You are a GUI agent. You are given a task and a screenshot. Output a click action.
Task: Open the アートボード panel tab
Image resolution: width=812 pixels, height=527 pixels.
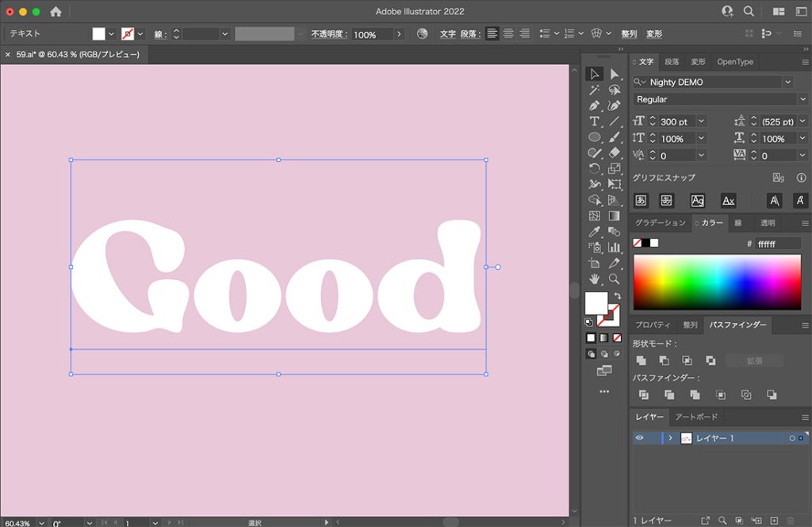(x=696, y=417)
